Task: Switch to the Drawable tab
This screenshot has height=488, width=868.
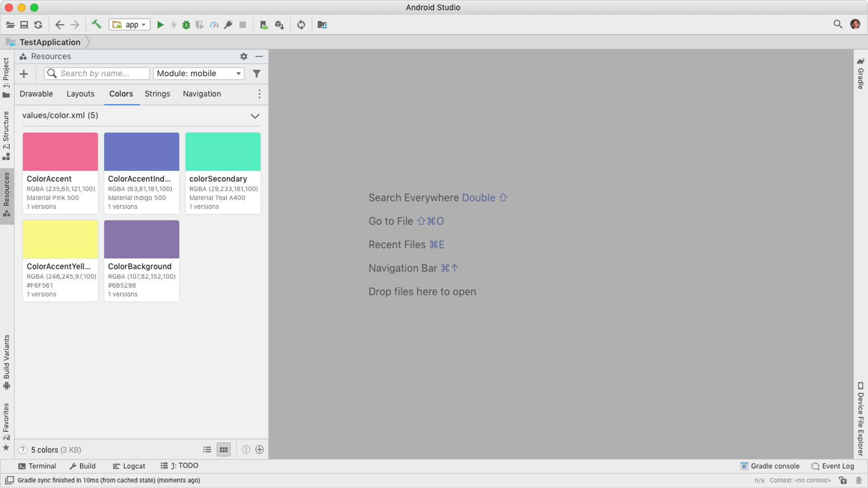Action: pyautogui.click(x=36, y=94)
